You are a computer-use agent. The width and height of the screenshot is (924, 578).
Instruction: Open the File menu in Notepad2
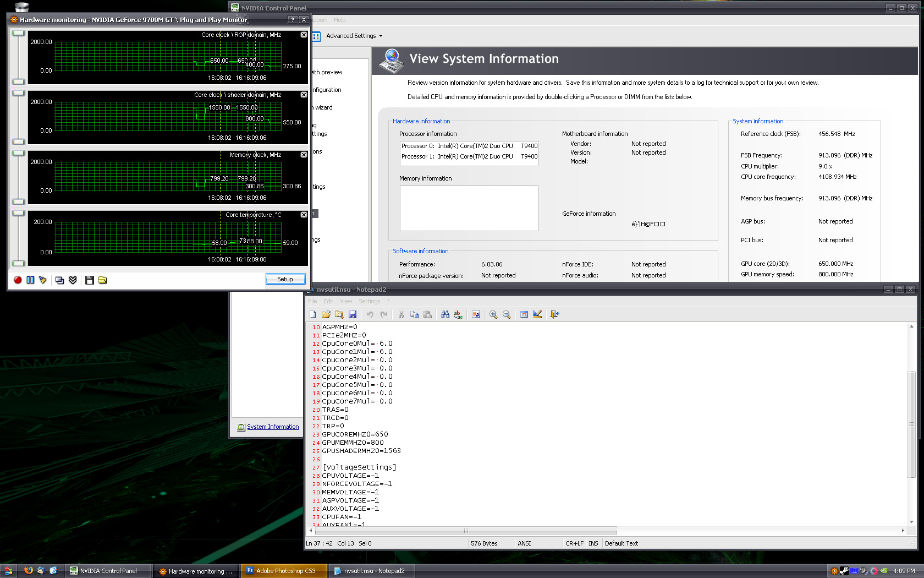pyautogui.click(x=312, y=301)
